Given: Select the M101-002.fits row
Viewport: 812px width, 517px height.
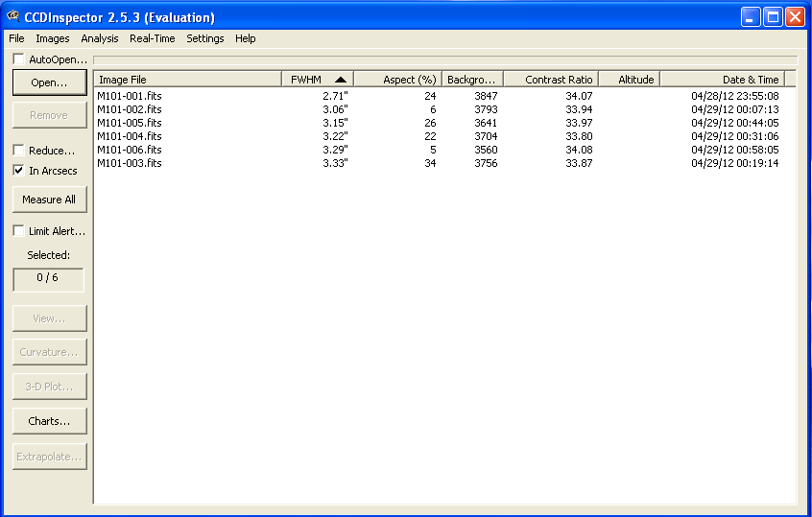Looking at the screenshot, I should pyautogui.click(x=444, y=109).
